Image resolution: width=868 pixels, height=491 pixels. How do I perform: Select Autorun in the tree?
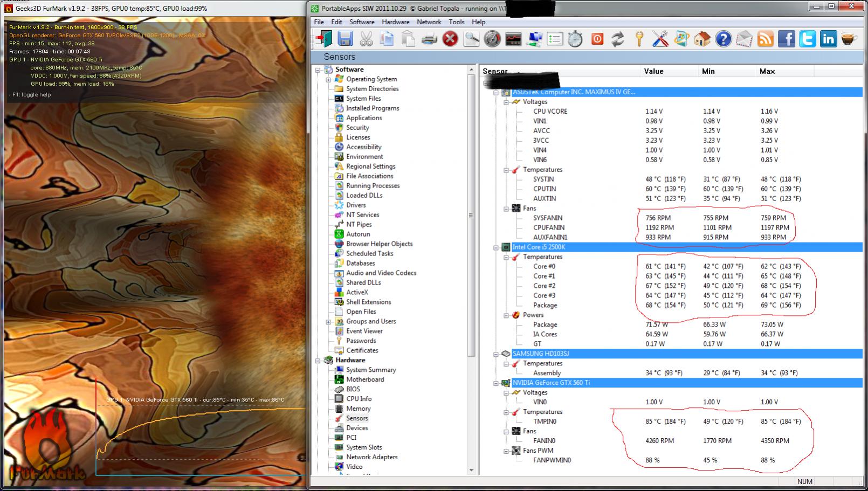coord(358,234)
